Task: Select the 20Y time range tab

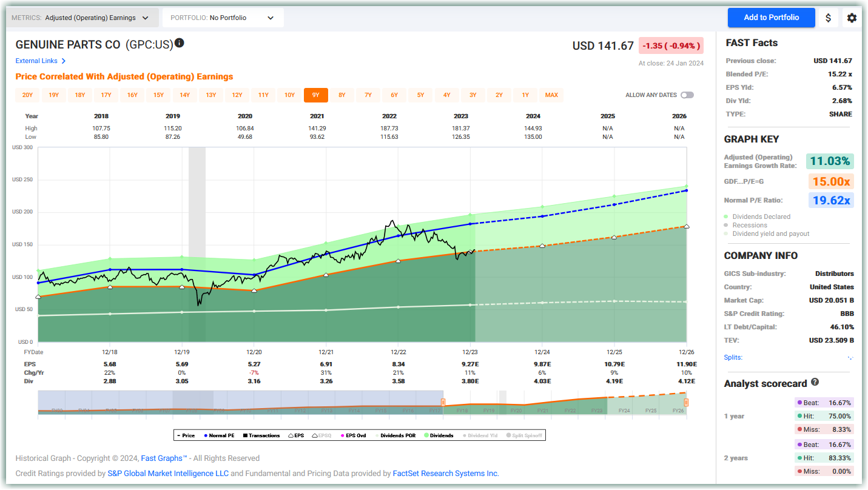Action: click(x=27, y=95)
